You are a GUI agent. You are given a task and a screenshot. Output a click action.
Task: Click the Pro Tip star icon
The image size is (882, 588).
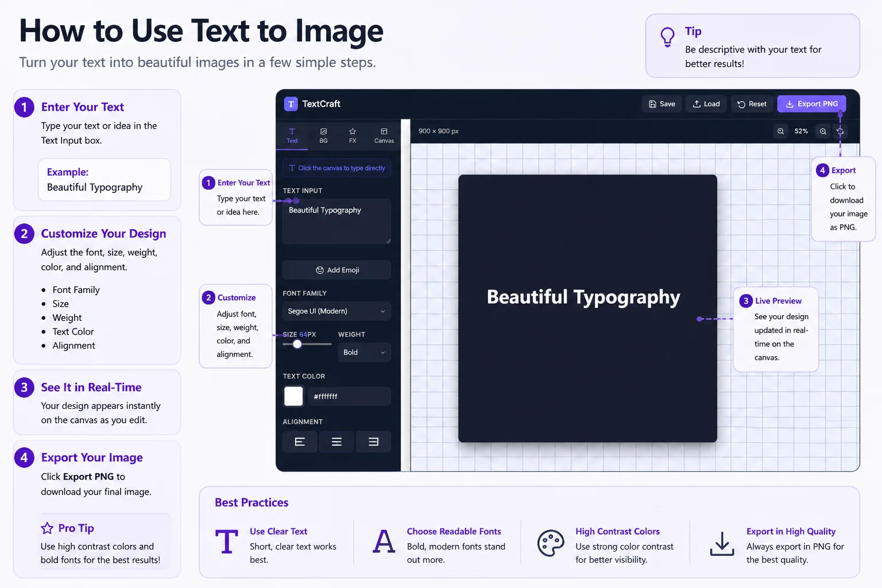47,528
